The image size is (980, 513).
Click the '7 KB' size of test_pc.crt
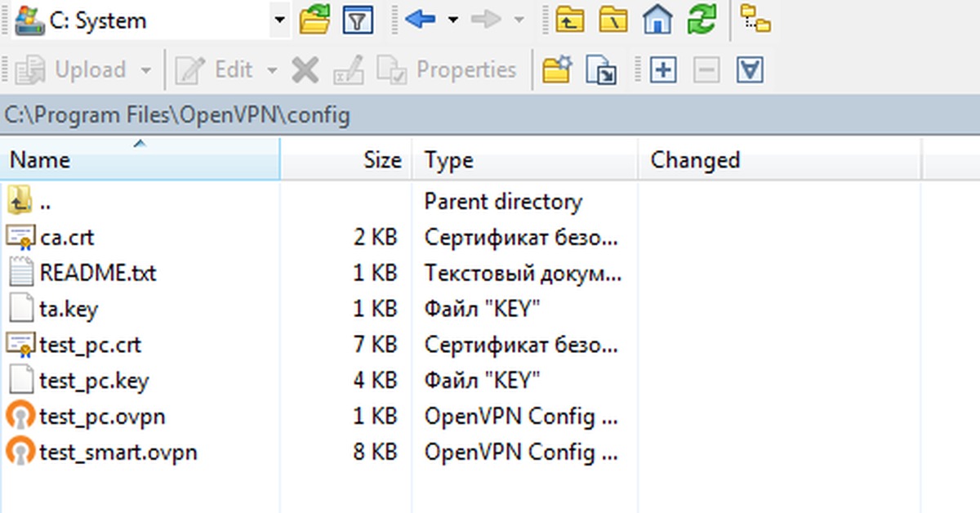click(x=376, y=345)
